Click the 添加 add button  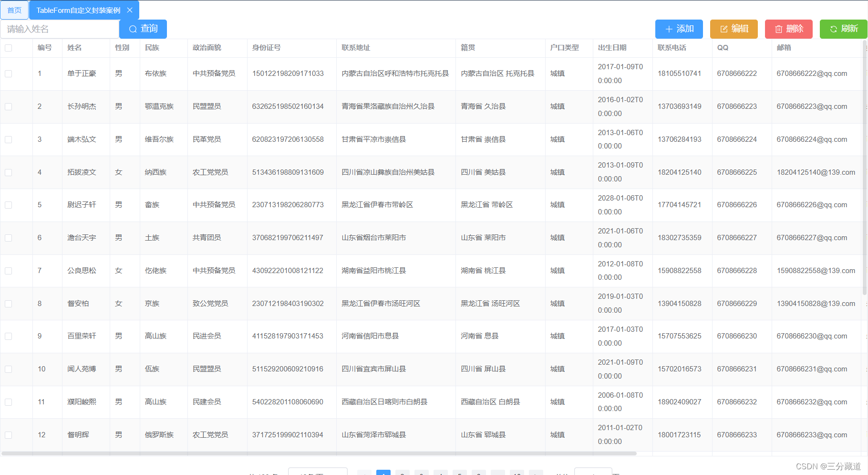click(679, 29)
